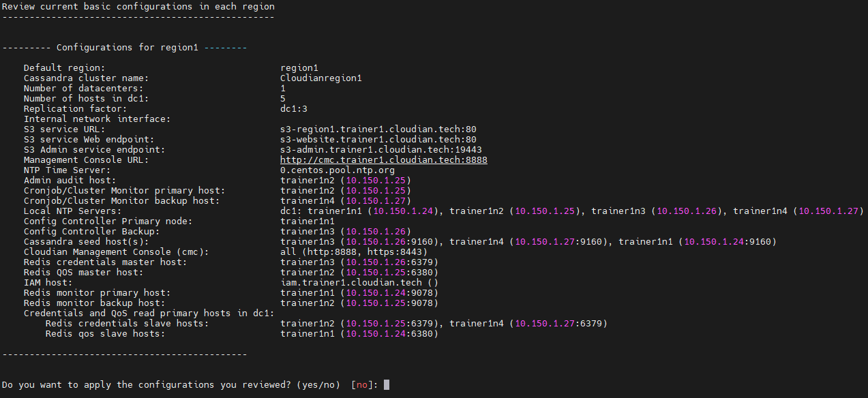Click the yes/no prompt input cursor
This screenshot has width=868, height=398.
pyautogui.click(x=387, y=385)
